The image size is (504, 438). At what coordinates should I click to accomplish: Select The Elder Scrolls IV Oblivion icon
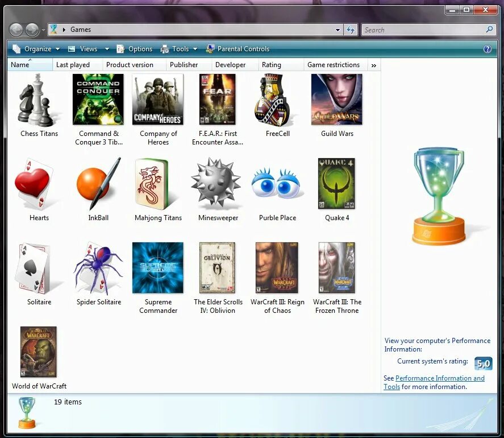217,268
